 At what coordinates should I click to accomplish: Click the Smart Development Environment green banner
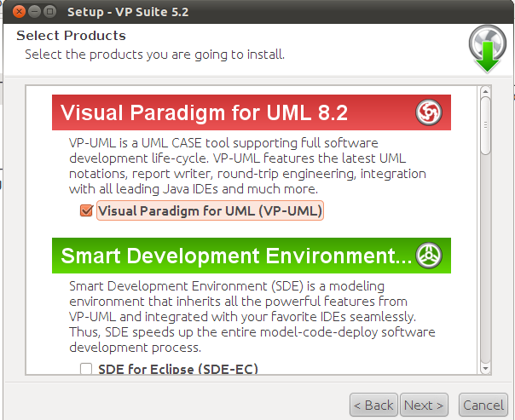252,256
